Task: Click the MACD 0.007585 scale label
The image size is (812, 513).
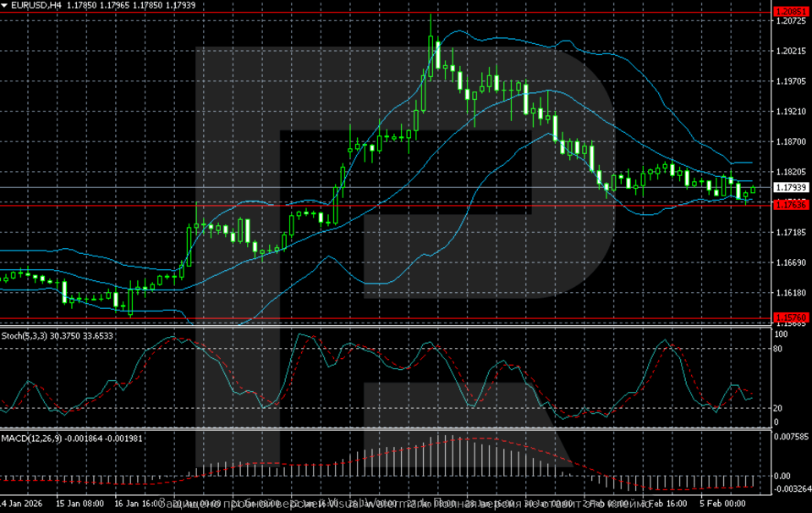Action: pos(791,437)
